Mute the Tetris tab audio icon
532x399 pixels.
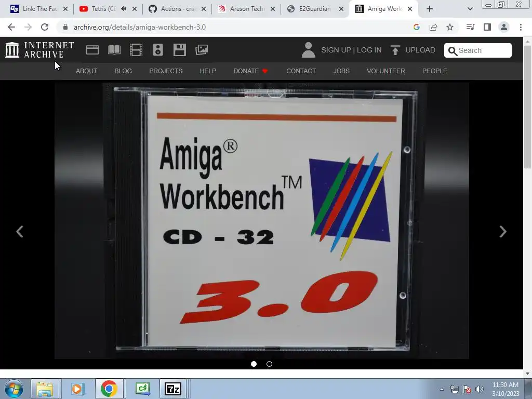tap(124, 9)
